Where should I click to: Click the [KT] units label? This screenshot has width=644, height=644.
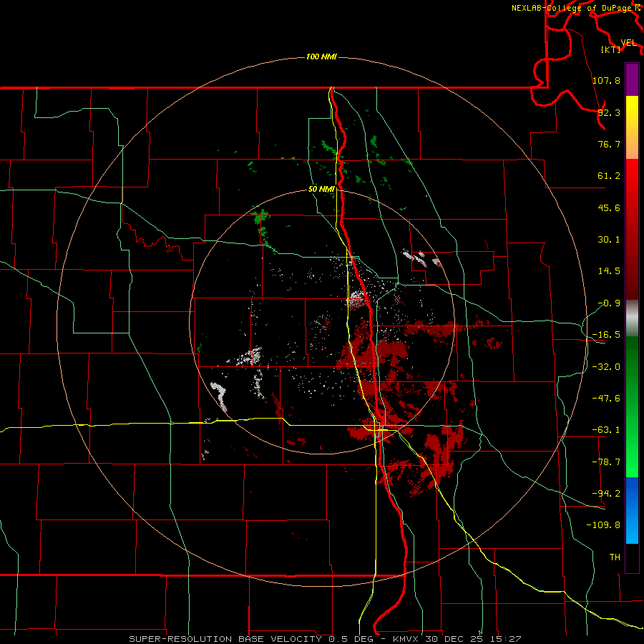(611, 49)
